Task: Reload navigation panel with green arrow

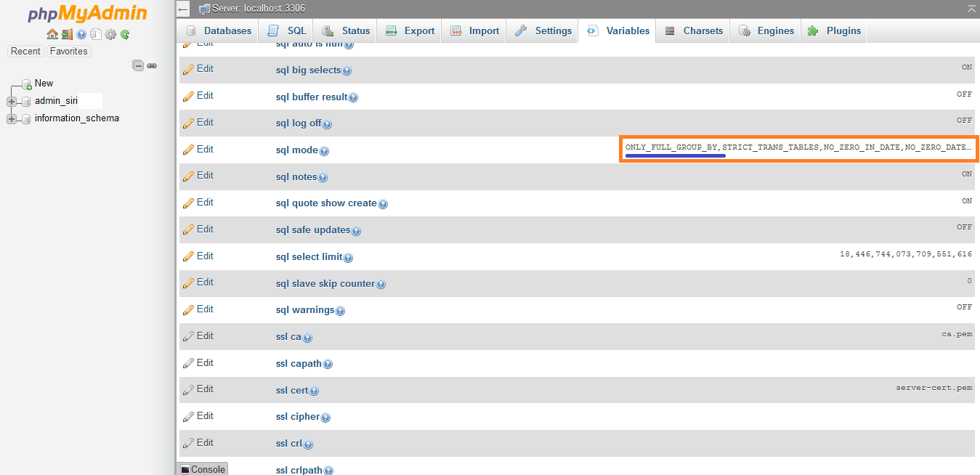Action: (x=125, y=34)
